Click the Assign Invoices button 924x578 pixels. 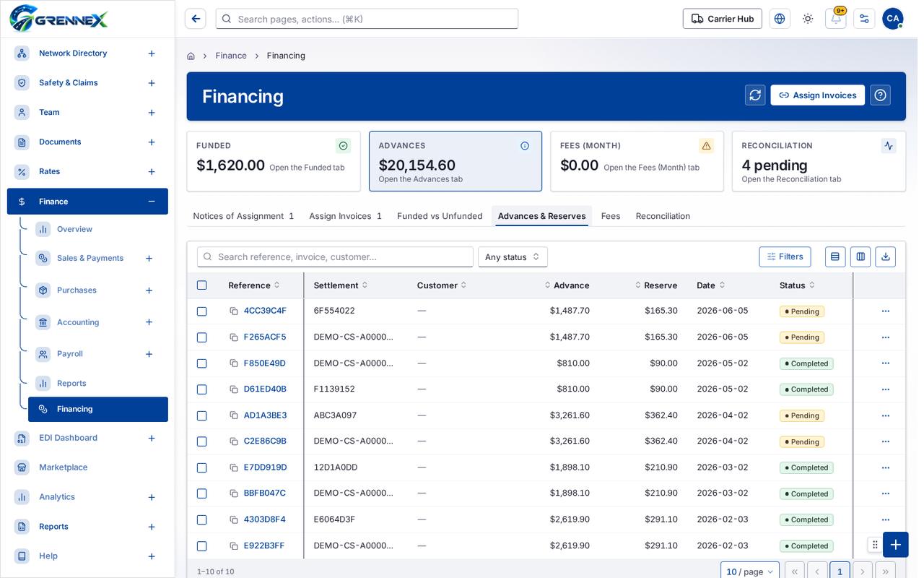[x=817, y=95]
